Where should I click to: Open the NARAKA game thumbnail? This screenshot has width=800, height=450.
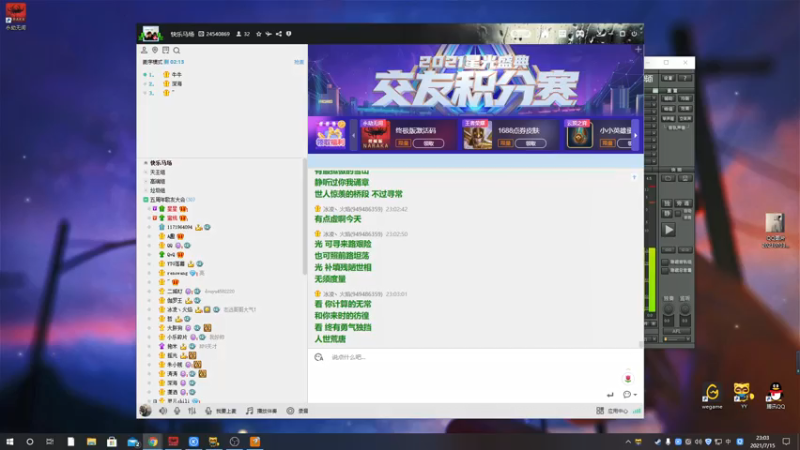(x=376, y=135)
